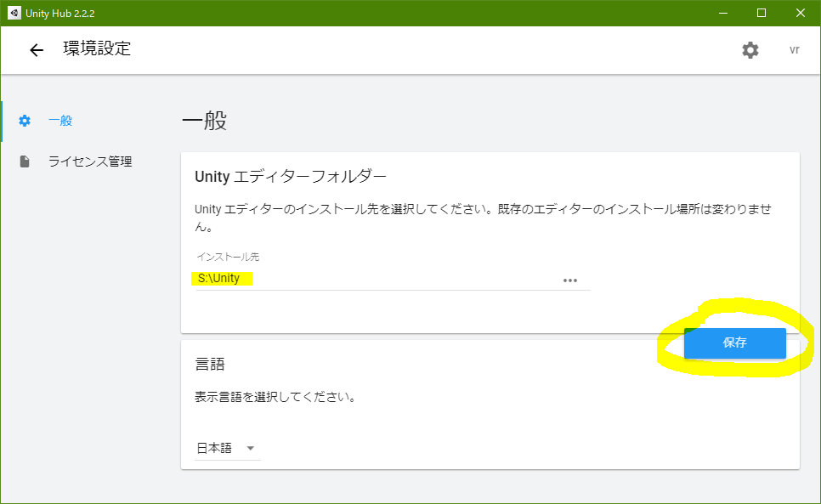Click the 表示言語を選択してください text

point(275,397)
